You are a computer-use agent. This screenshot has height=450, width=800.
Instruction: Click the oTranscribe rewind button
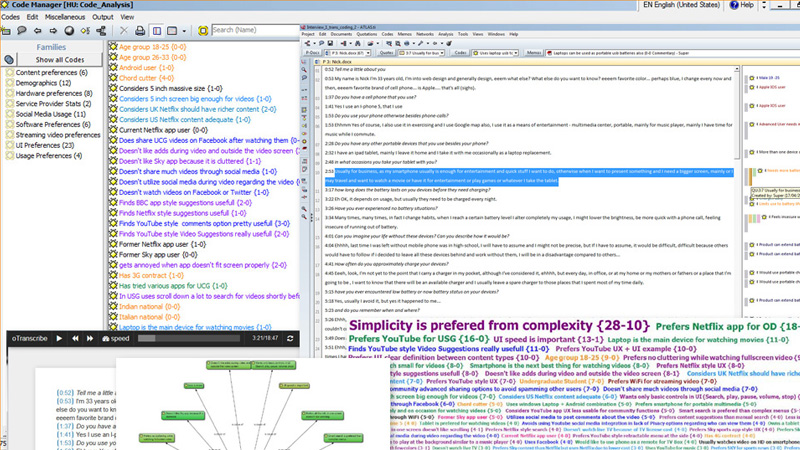click(75, 338)
